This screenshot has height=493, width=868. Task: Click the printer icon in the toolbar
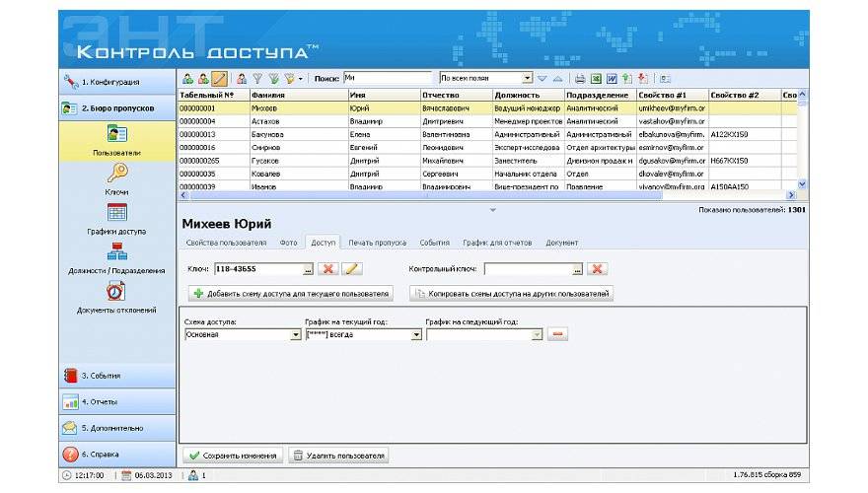click(580, 78)
